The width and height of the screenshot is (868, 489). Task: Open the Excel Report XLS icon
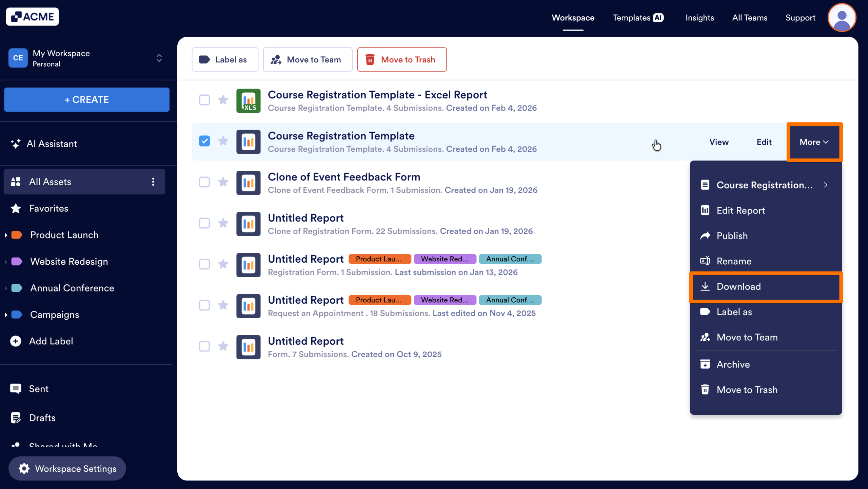[x=248, y=100]
